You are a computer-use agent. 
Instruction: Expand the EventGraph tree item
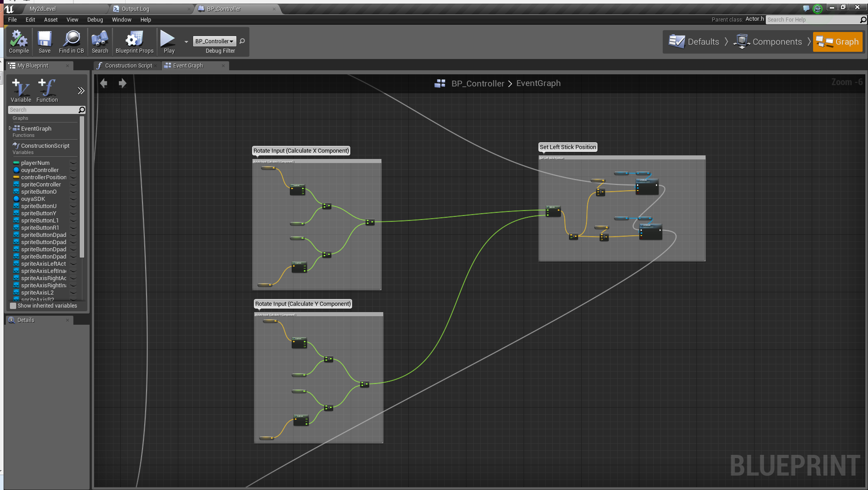10,128
